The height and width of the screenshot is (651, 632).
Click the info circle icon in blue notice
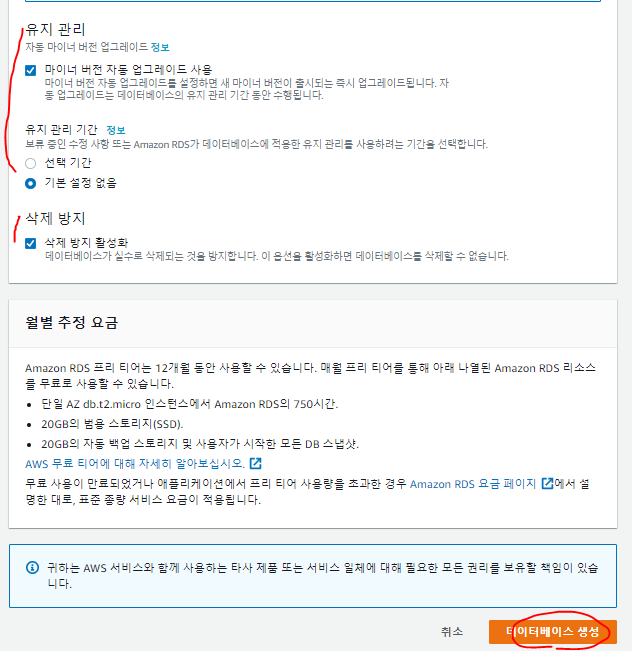[x=32, y=567]
